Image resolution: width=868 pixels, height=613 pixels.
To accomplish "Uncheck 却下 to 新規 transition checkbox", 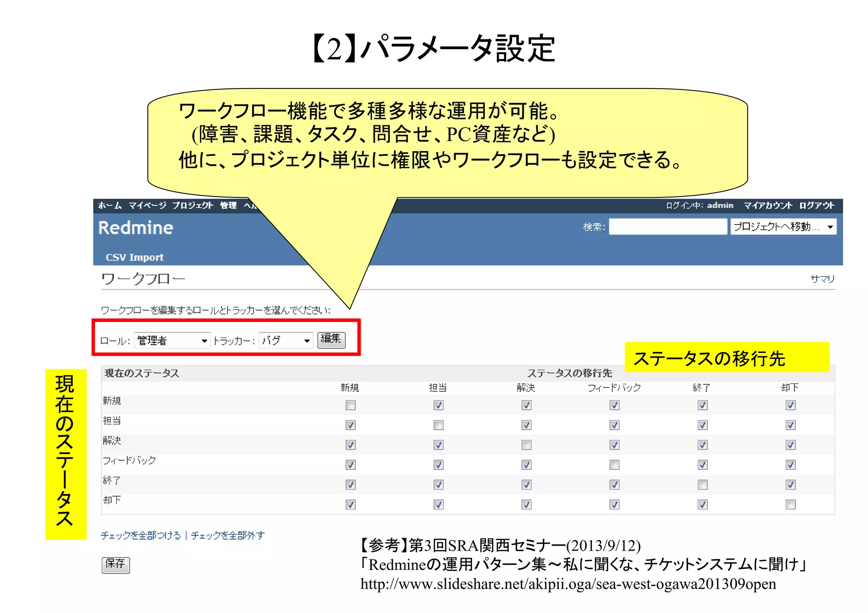I will (x=351, y=505).
